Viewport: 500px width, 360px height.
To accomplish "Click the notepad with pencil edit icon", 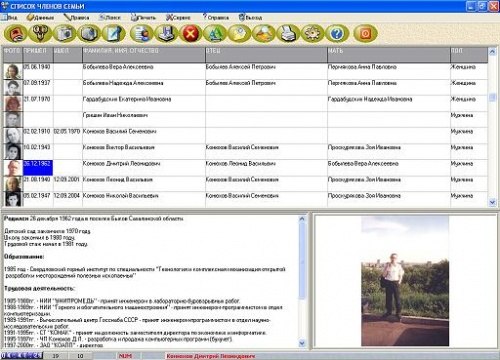I will [113, 34].
